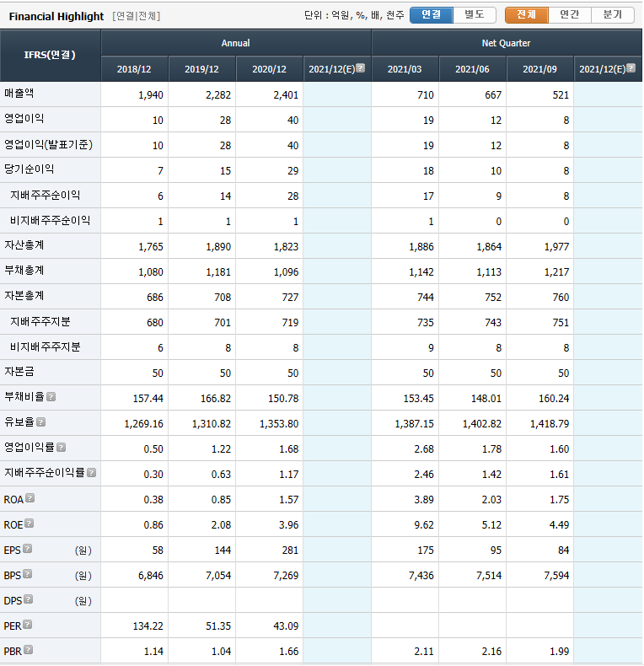Select the 지배주주지분 row label
The image size is (644, 666).
(x=40, y=321)
